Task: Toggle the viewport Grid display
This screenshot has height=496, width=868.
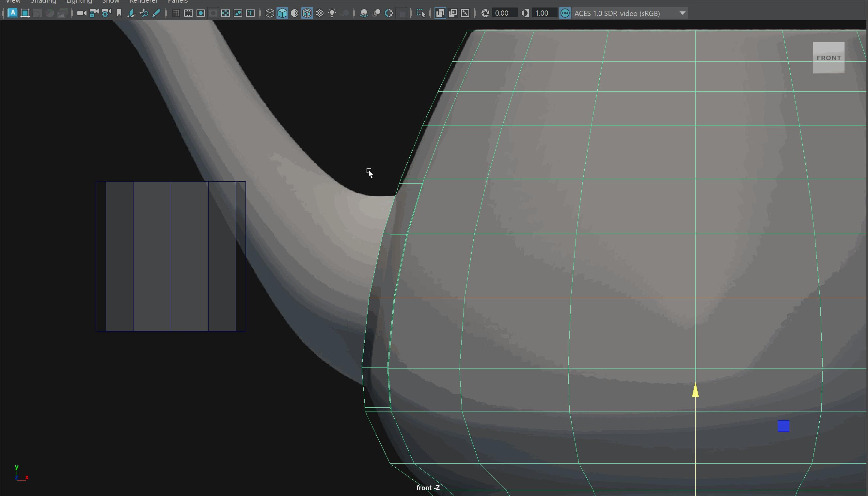Action: point(176,13)
